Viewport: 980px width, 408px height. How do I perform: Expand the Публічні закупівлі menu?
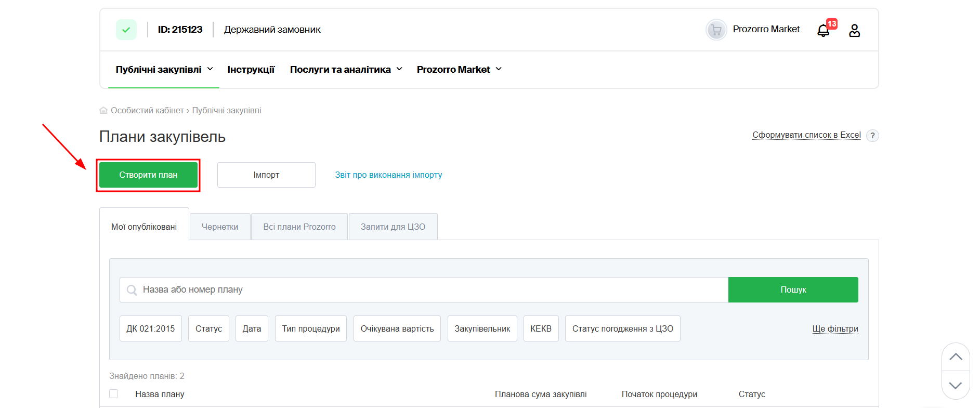point(164,70)
